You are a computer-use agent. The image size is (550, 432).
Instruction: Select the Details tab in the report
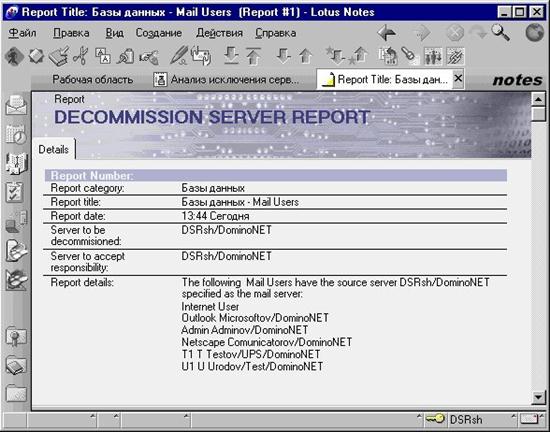[x=53, y=149]
